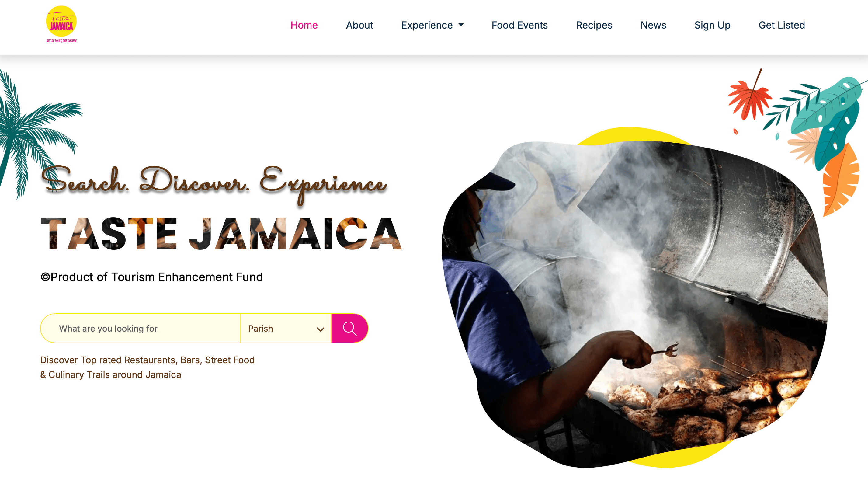Click the Parish dropdown chevron
The height and width of the screenshot is (491, 868).
320,329
